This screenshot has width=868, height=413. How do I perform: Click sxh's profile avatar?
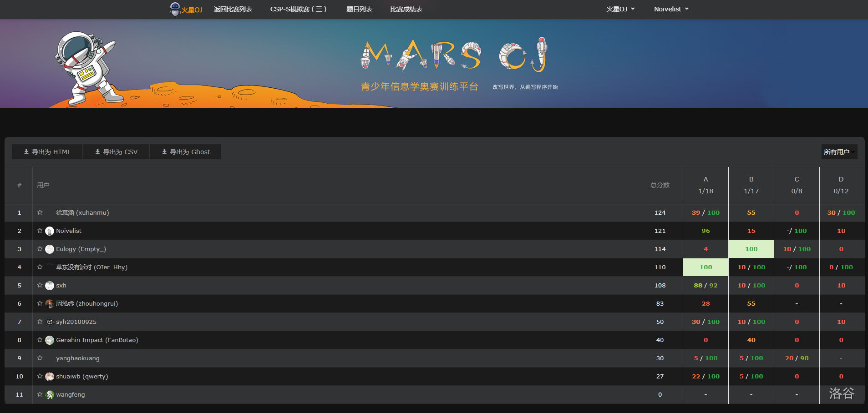coord(50,286)
